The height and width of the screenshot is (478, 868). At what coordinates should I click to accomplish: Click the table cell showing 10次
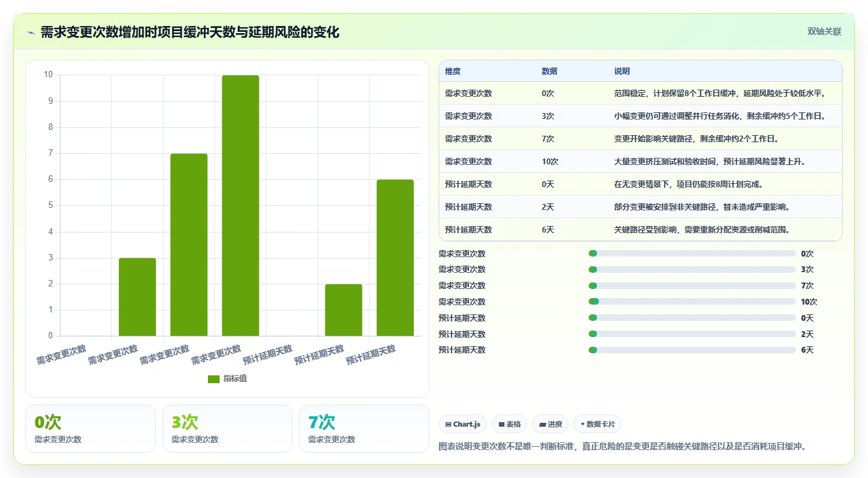click(x=550, y=162)
